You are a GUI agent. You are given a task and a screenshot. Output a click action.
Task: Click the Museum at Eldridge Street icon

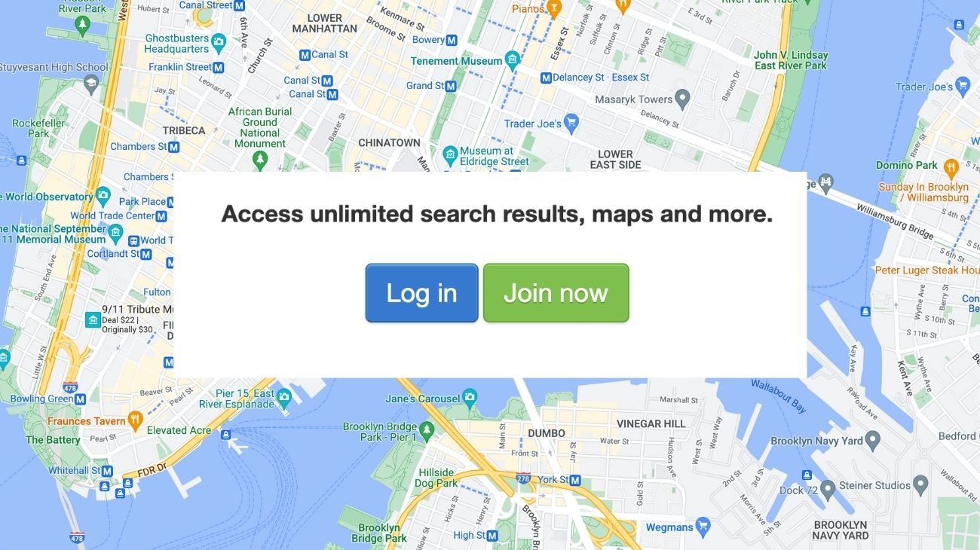[x=450, y=156]
